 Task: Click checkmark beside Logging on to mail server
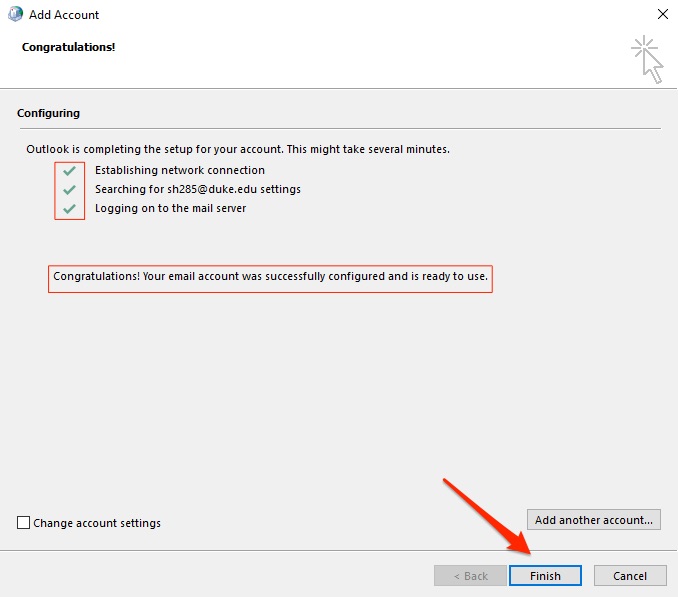point(69,209)
